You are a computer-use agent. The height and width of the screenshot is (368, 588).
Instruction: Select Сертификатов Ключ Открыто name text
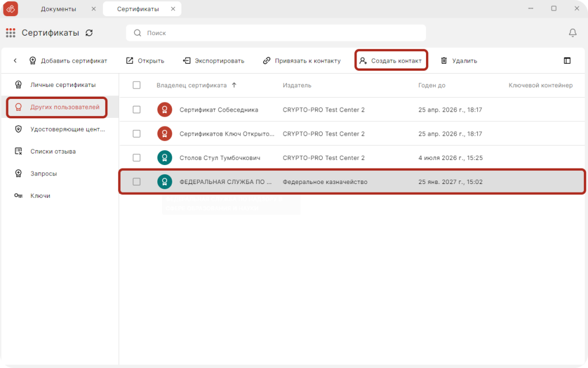[x=227, y=133]
